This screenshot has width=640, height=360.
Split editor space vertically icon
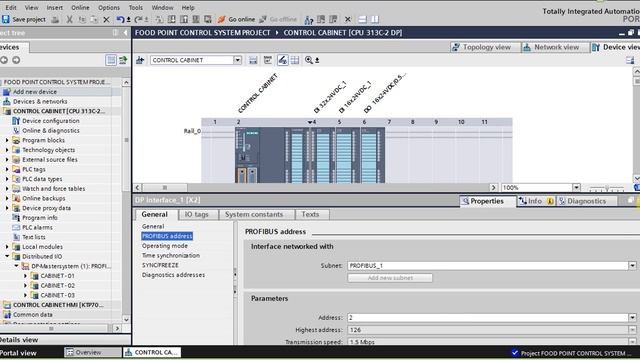coord(375,19)
